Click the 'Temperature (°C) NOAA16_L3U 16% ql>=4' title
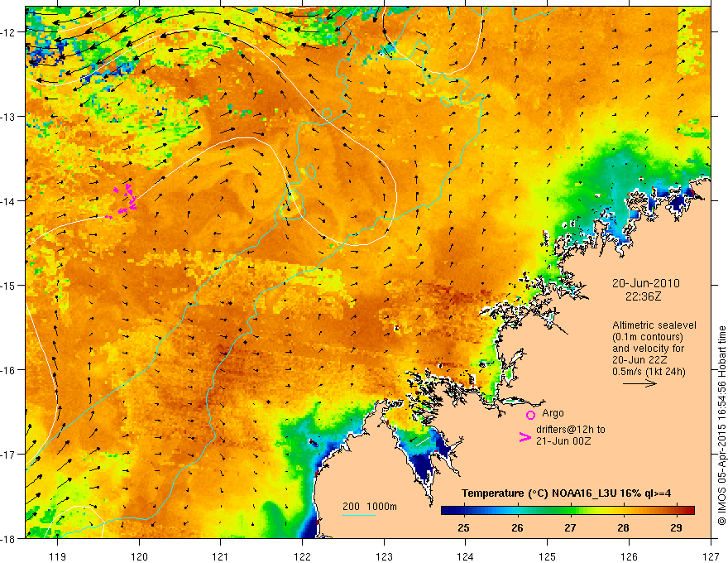728x563 pixels. point(566,493)
